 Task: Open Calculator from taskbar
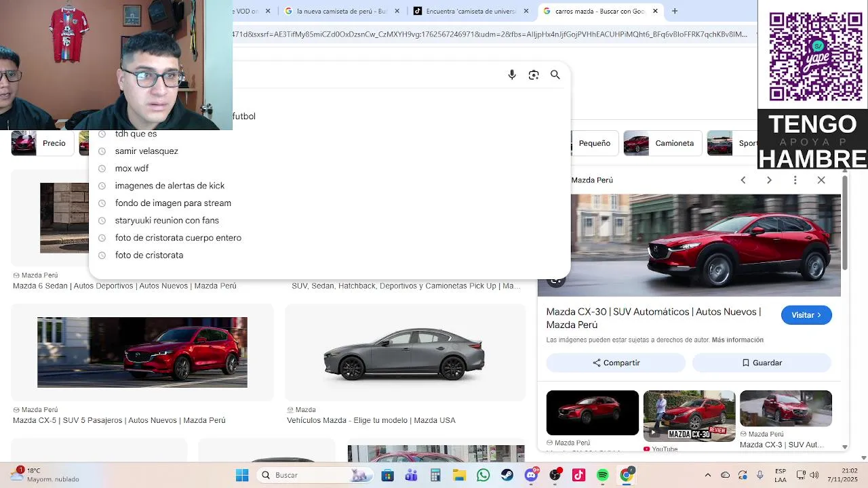click(x=435, y=475)
